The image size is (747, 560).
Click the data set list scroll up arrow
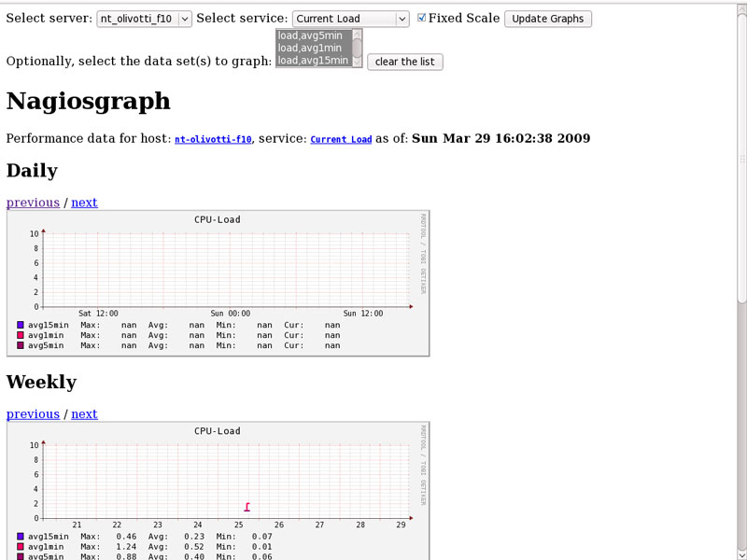pos(357,34)
